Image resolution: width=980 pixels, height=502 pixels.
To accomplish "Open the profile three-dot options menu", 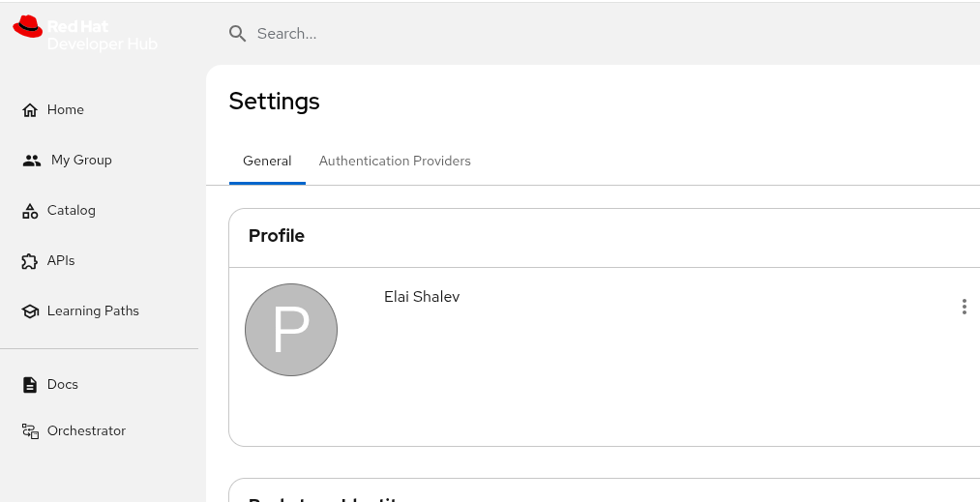I will click(964, 307).
